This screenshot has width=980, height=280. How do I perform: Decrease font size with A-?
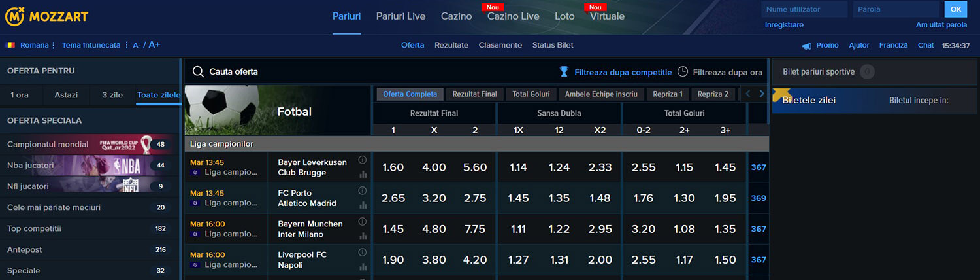137,45
